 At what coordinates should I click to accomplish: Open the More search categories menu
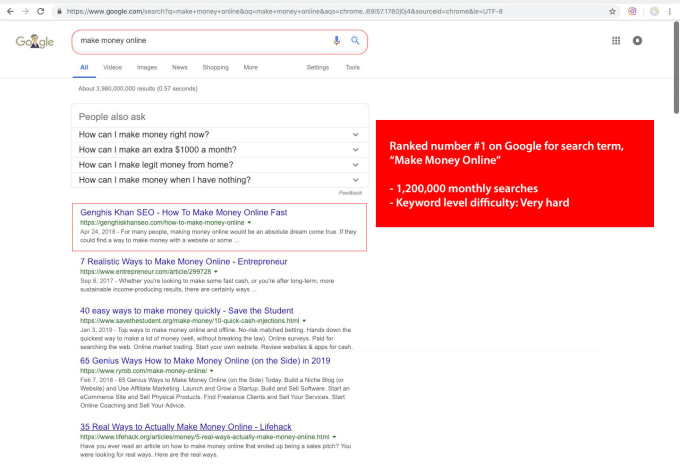click(x=251, y=68)
